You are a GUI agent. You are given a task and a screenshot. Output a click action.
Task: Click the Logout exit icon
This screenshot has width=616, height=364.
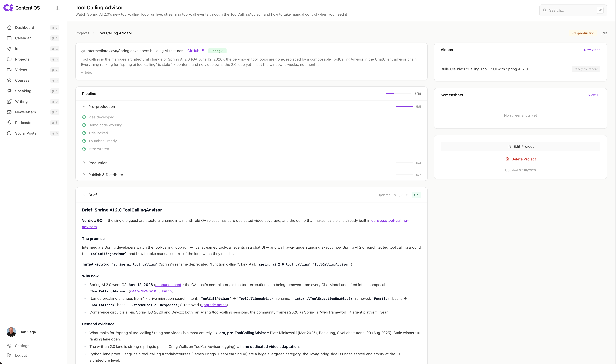coord(9,355)
